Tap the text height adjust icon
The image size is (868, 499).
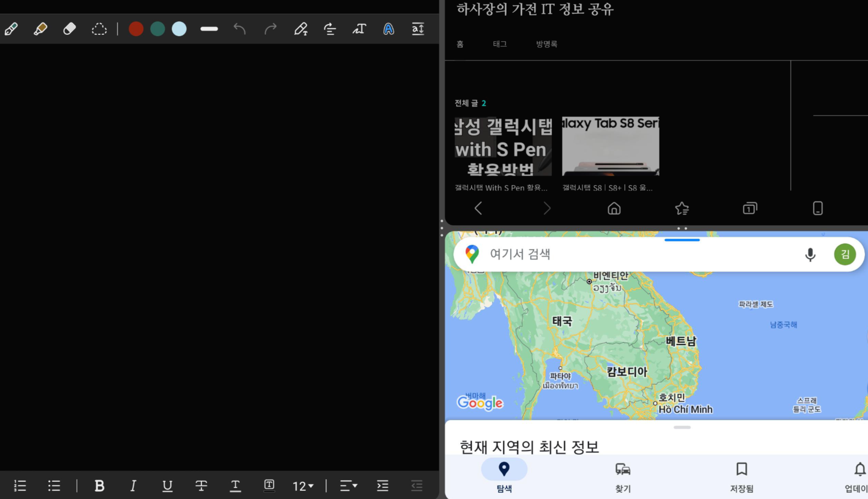pyautogui.click(x=418, y=29)
